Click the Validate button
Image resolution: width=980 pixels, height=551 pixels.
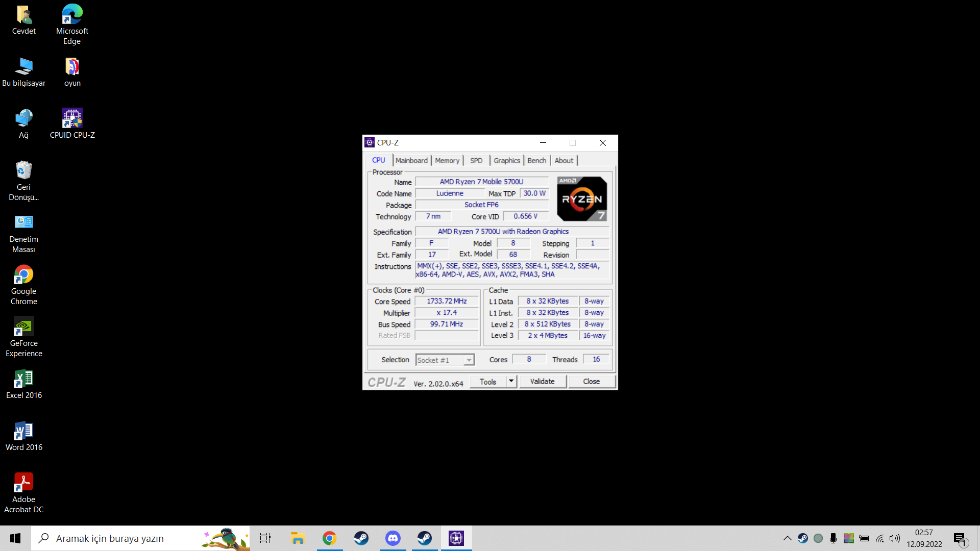click(542, 381)
